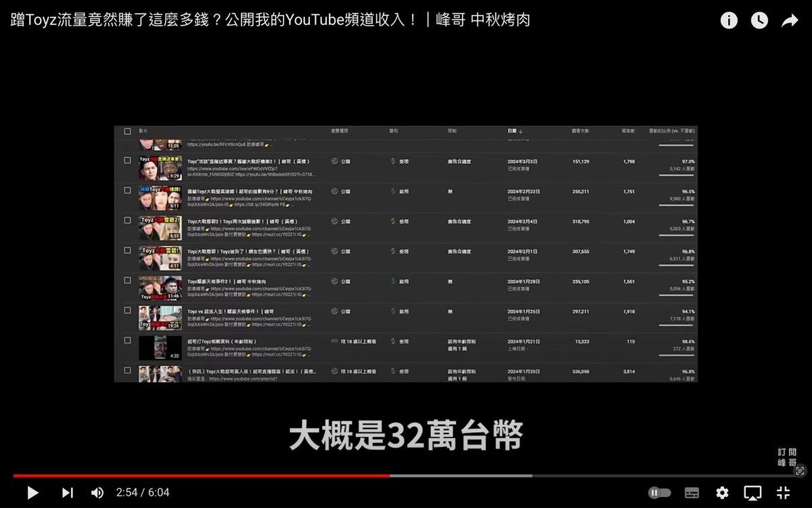Click the thumbnail with duration 4:11
812x508 pixels.
(160, 257)
